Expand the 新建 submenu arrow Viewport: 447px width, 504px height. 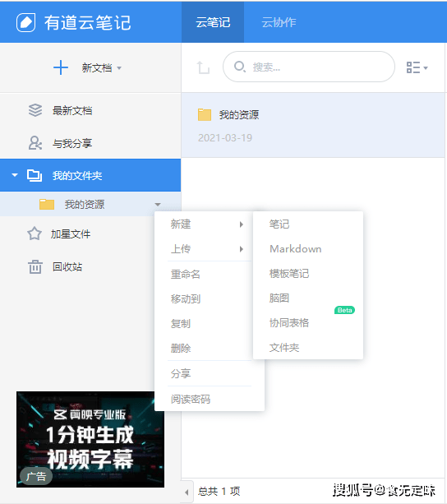pyautogui.click(x=241, y=224)
